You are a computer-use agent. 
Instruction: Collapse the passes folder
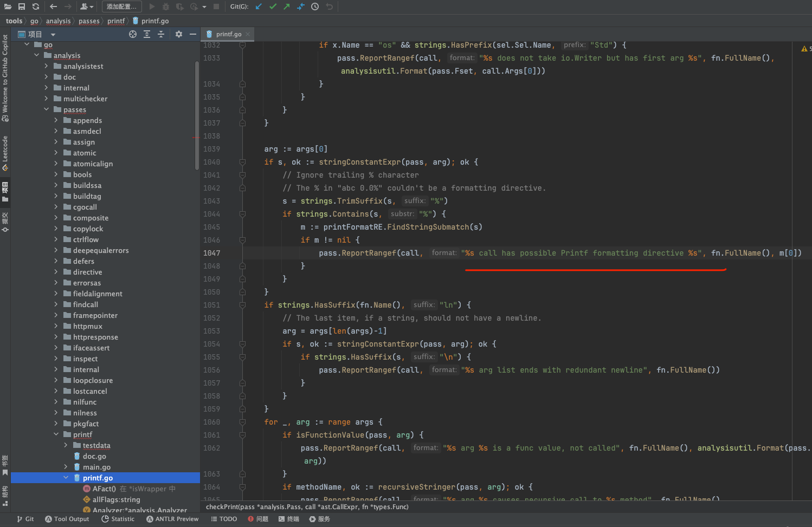pyautogui.click(x=46, y=109)
